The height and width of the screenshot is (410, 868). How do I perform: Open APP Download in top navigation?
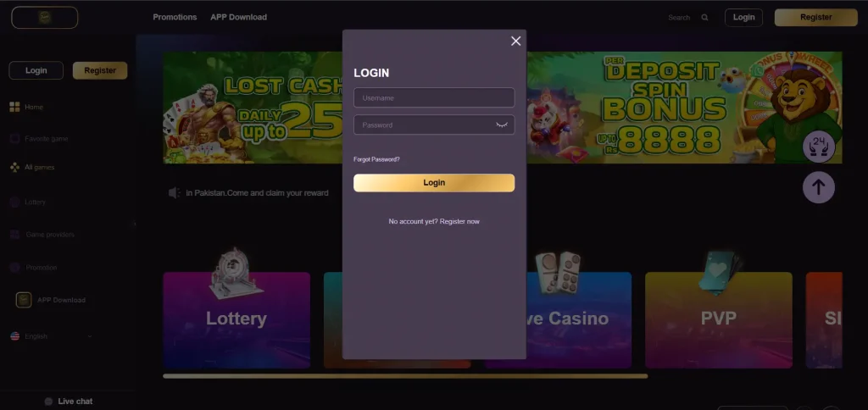click(238, 17)
